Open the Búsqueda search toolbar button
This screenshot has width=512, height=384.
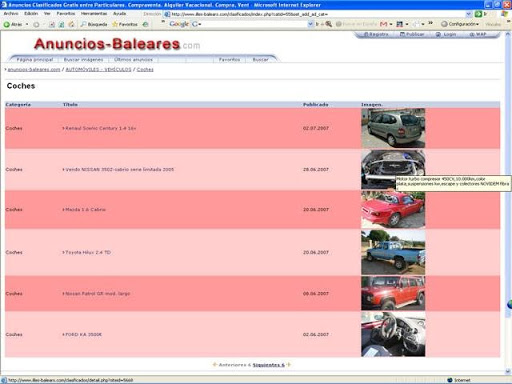(94, 24)
